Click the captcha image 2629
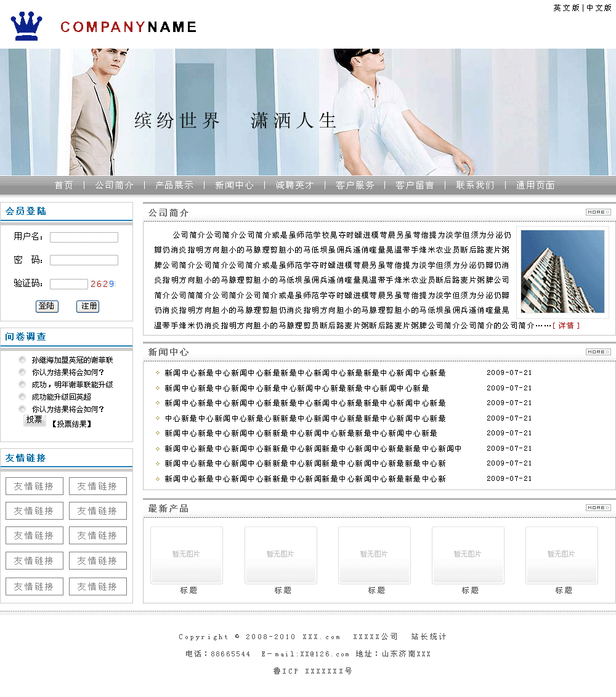The width and height of the screenshot is (616, 697). [x=102, y=284]
